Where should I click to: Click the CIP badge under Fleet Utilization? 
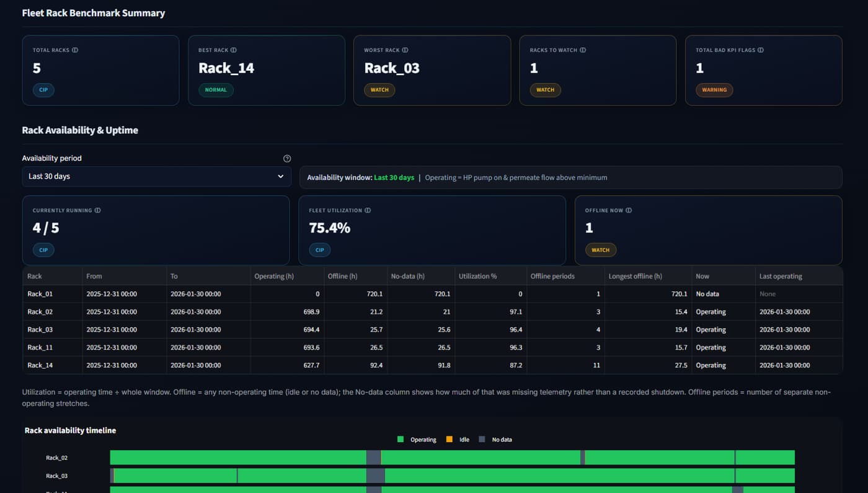tap(320, 250)
